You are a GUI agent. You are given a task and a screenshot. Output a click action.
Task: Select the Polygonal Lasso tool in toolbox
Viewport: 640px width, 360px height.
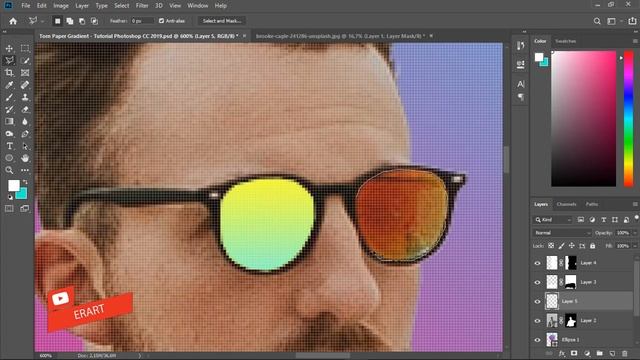pyautogui.click(x=9, y=60)
